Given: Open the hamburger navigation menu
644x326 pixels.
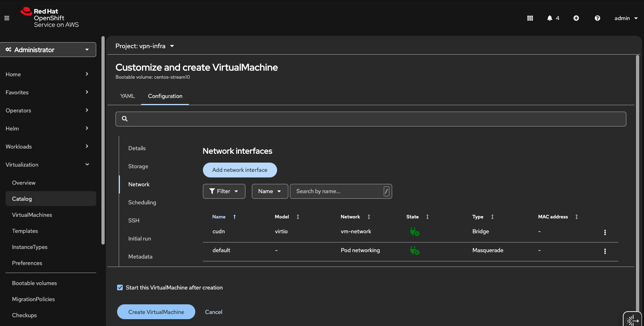Looking at the screenshot, I should pyautogui.click(x=7, y=18).
